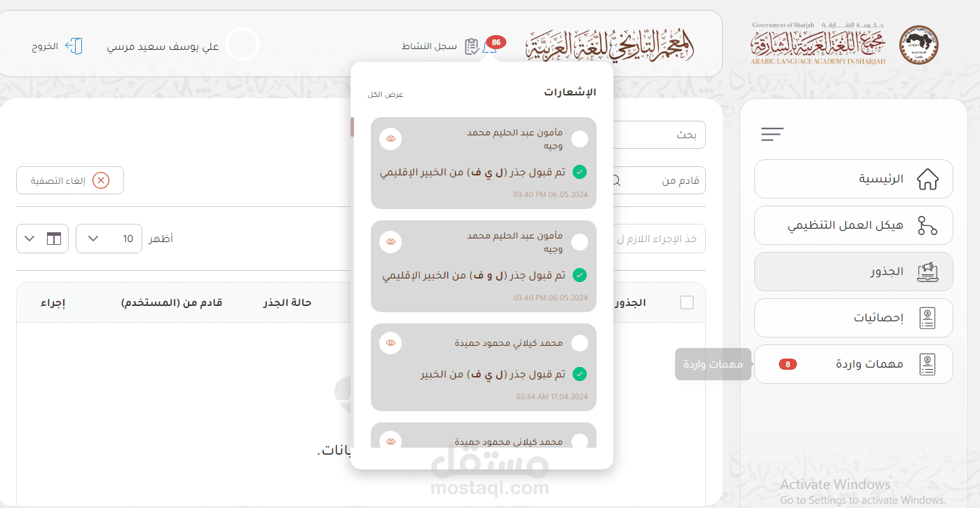
Task: Click the green check icon for ل و ف notification
Action: pyautogui.click(x=580, y=275)
